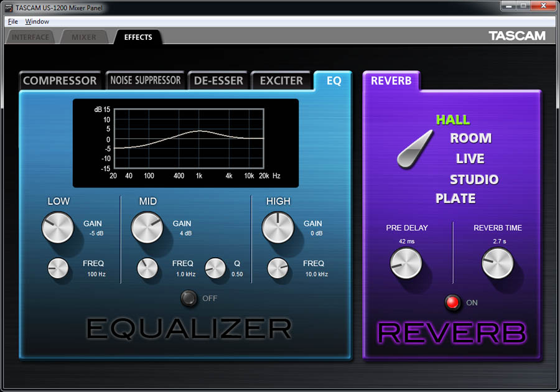Select the STUDIO reverb type

coord(474,179)
